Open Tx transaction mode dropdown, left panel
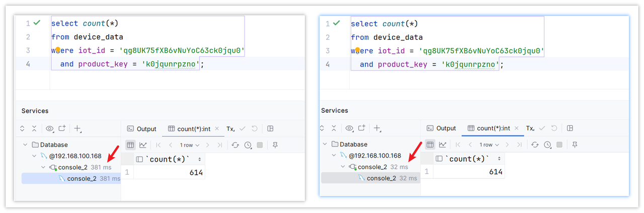The height and width of the screenshot is (213, 644). 231,129
